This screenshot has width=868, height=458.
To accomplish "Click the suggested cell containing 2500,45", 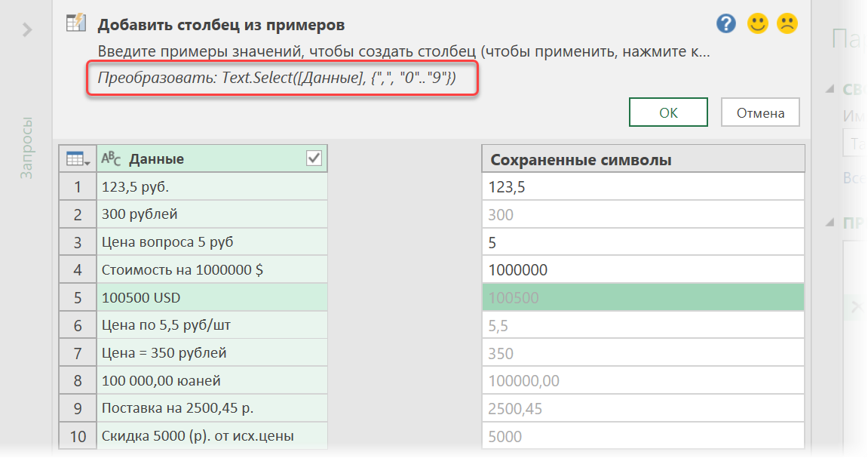I will point(643,408).
